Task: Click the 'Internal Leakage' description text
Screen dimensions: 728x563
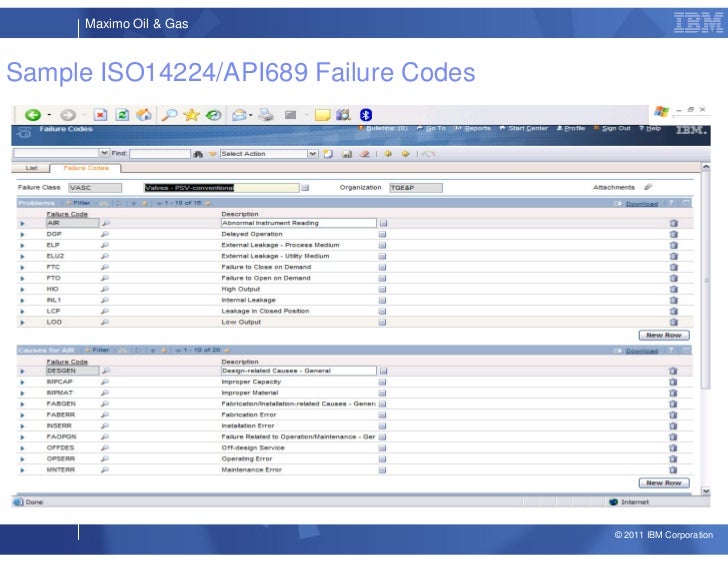Action: [248, 300]
